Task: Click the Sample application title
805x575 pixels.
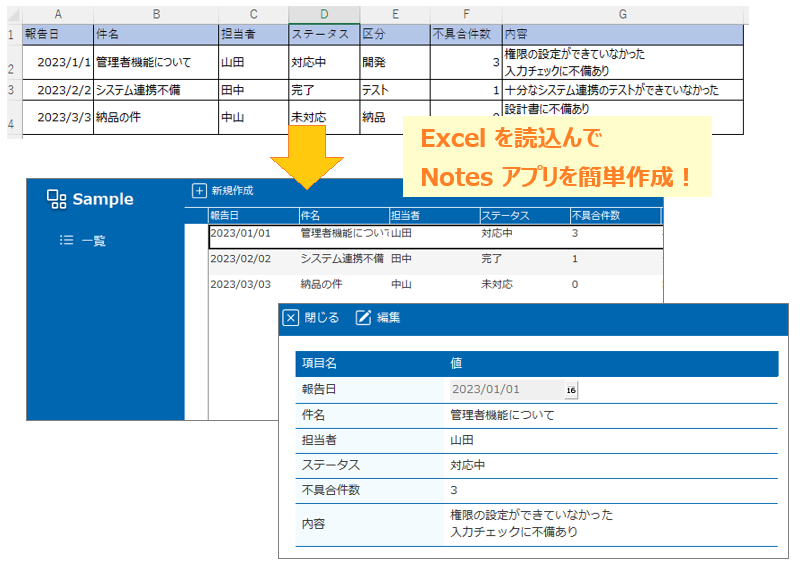Action: (x=103, y=199)
